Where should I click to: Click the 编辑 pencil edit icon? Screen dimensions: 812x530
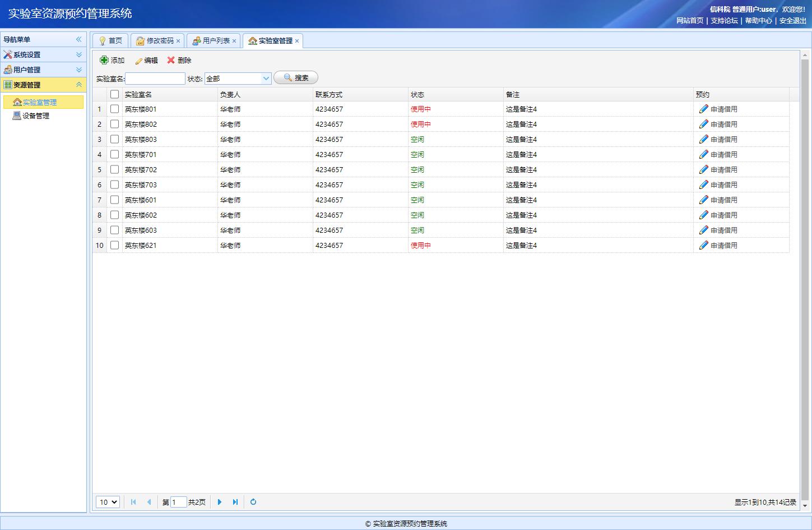tap(138, 61)
